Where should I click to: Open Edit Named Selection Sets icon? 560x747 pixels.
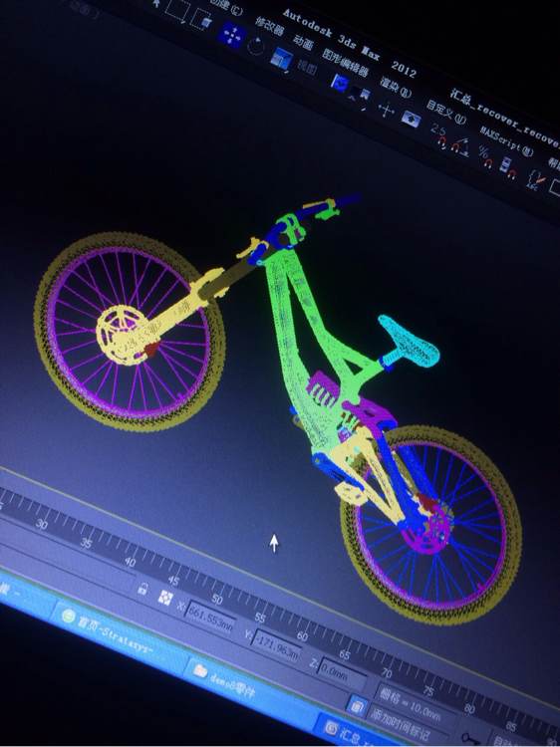tap(536, 180)
